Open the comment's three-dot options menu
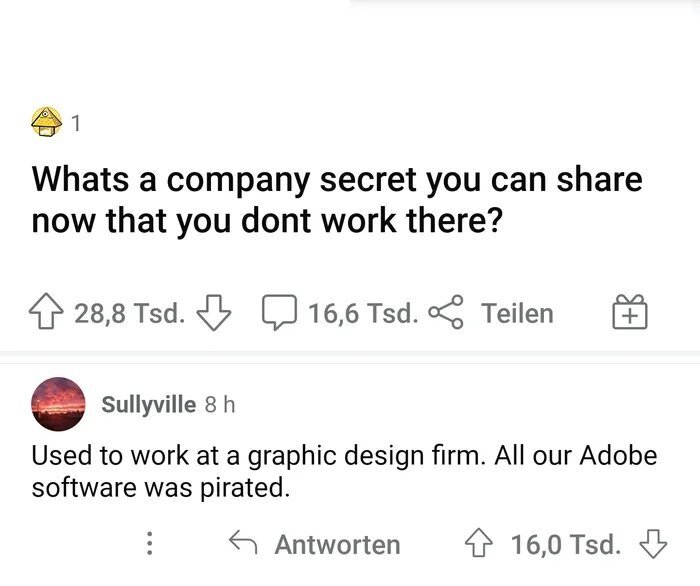The image size is (700, 586). 150,544
